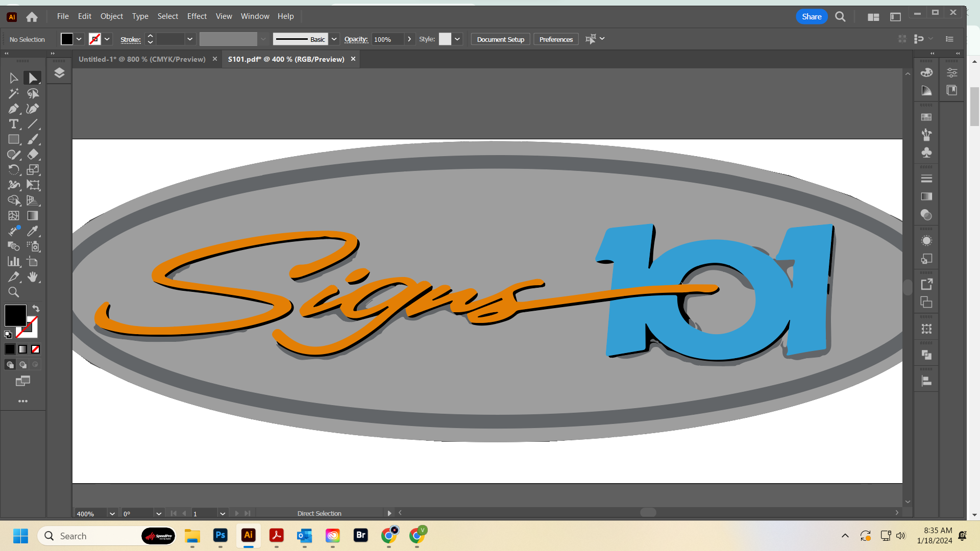This screenshot has width=980, height=551.
Task: Open the Basic brush definition dropdown
Action: pyautogui.click(x=334, y=39)
